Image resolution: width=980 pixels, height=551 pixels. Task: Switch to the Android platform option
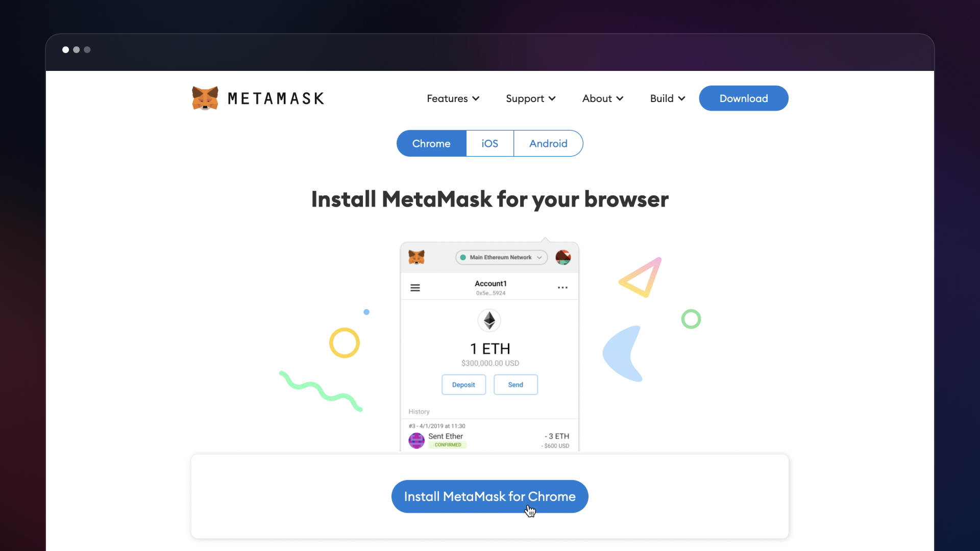pyautogui.click(x=548, y=143)
